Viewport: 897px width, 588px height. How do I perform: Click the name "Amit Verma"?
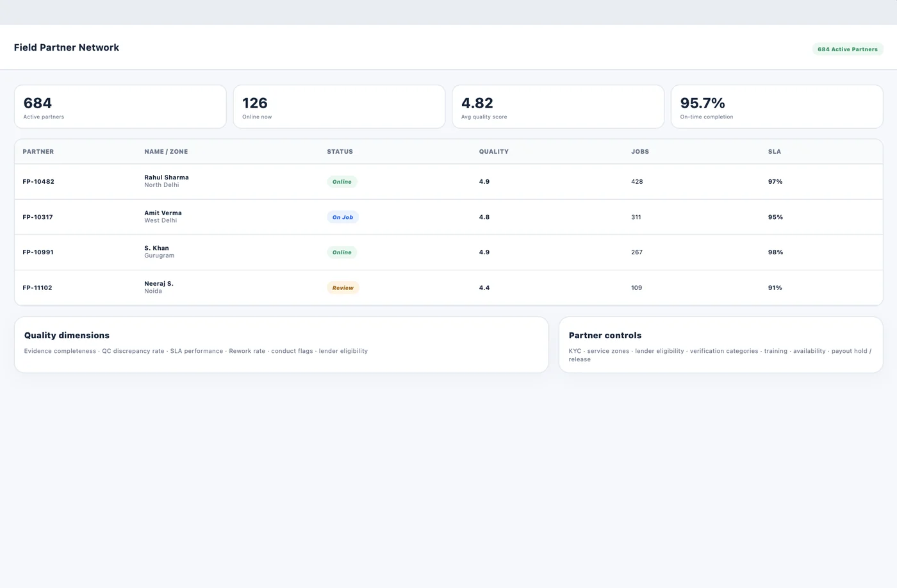pos(163,213)
